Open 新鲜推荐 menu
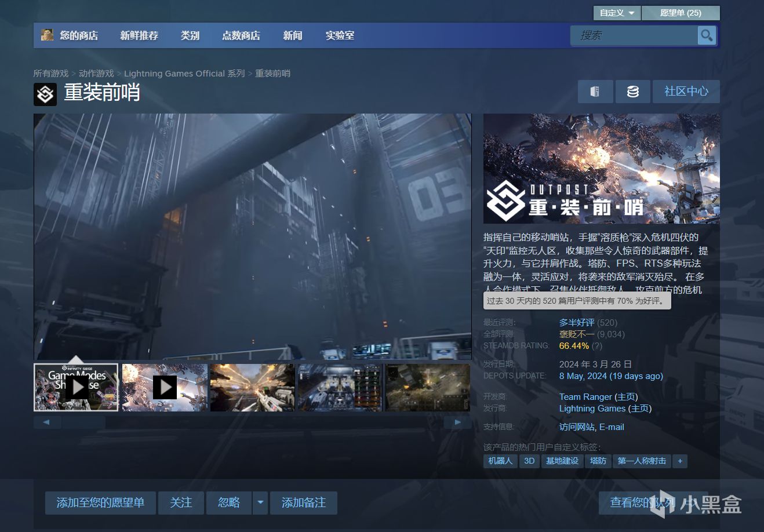Viewport: 764px width, 532px height. point(139,35)
